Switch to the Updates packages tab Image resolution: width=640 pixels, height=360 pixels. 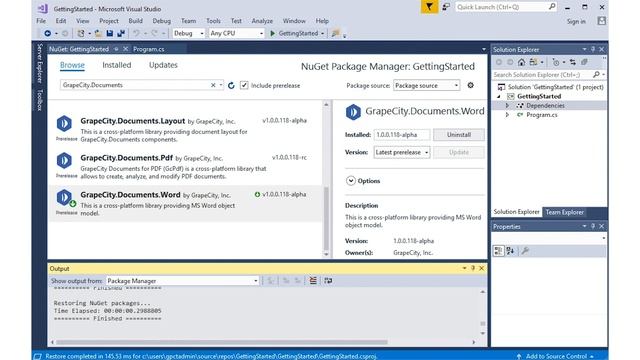(163, 65)
